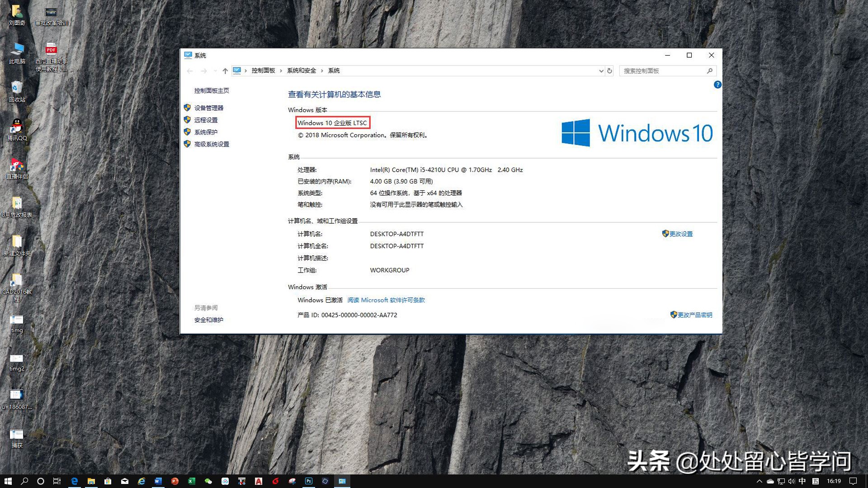Open AutoCAD from the taskbar
Image resolution: width=868 pixels, height=488 pixels.
click(x=258, y=481)
